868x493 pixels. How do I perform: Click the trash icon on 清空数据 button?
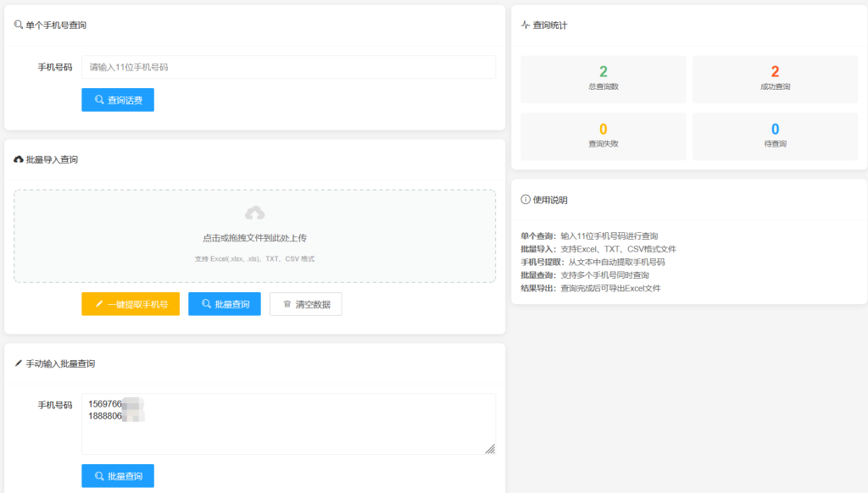pos(287,303)
